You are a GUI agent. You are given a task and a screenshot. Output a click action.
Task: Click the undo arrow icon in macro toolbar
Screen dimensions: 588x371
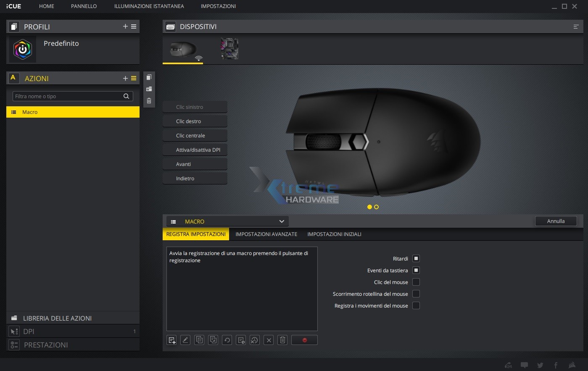227,340
